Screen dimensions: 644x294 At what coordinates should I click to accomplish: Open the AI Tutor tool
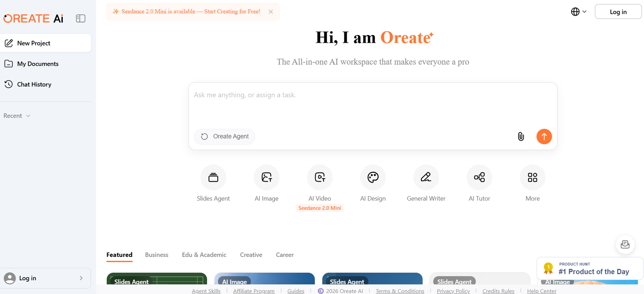click(x=479, y=183)
